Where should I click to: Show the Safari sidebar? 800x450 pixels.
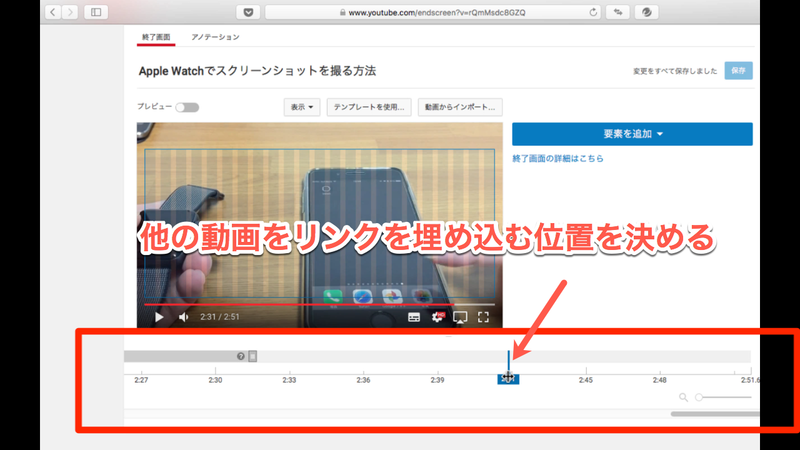click(x=96, y=12)
